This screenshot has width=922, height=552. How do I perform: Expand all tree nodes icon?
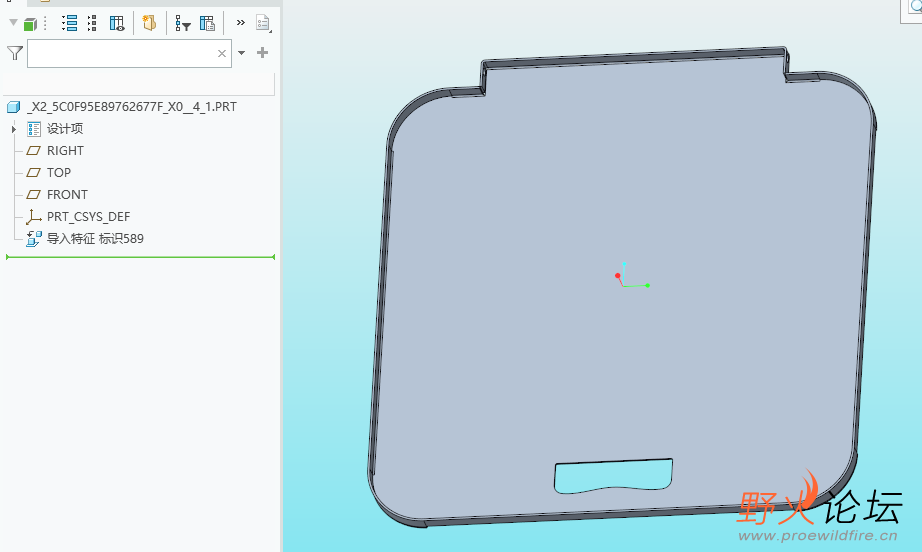tap(69, 23)
